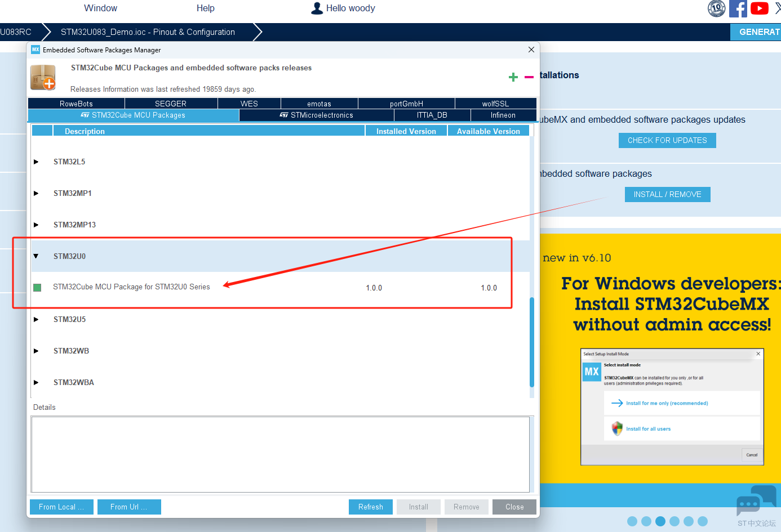
Task: Click the package list vertical scrollbar
Action: point(532,342)
